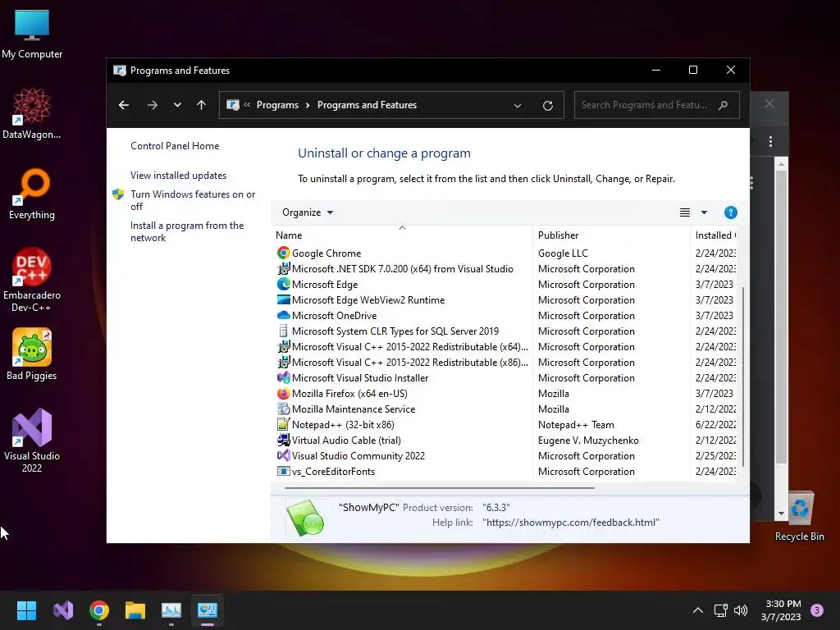The height and width of the screenshot is (630, 840).
Task: Click the search magnifier icon
Action: (x=724, y=105)
